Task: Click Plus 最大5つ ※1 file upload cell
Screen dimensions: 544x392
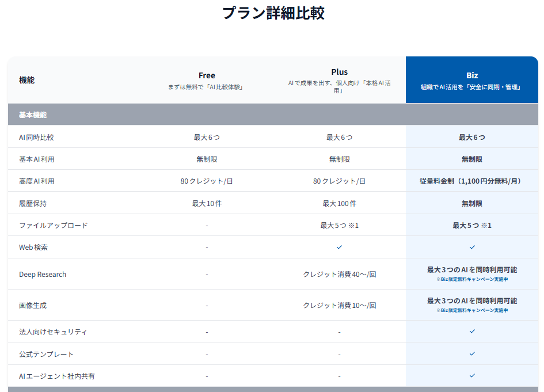Action: [339, 225]
